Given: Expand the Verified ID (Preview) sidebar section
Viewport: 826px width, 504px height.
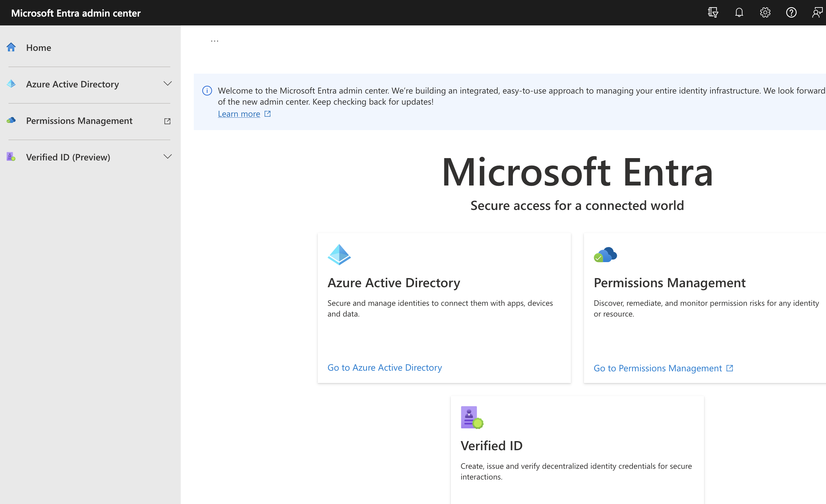Looking at the screenshot, I should pos(168,156).
